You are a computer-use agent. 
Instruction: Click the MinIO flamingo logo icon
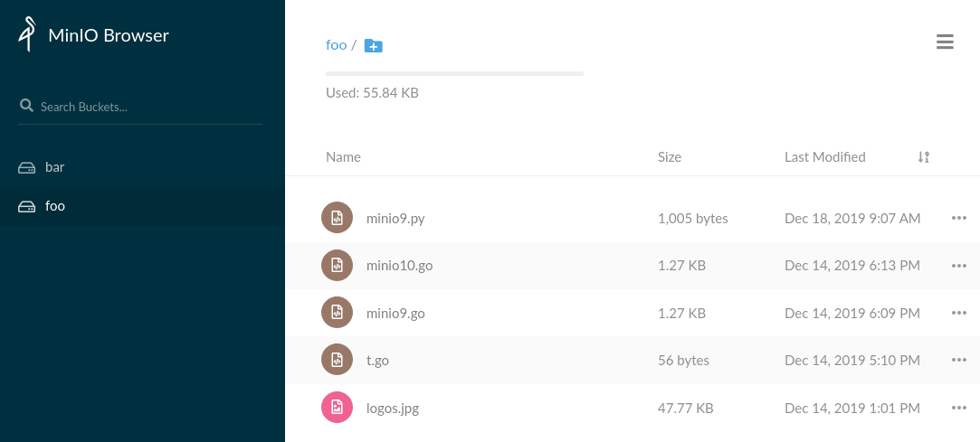point(27,34)
